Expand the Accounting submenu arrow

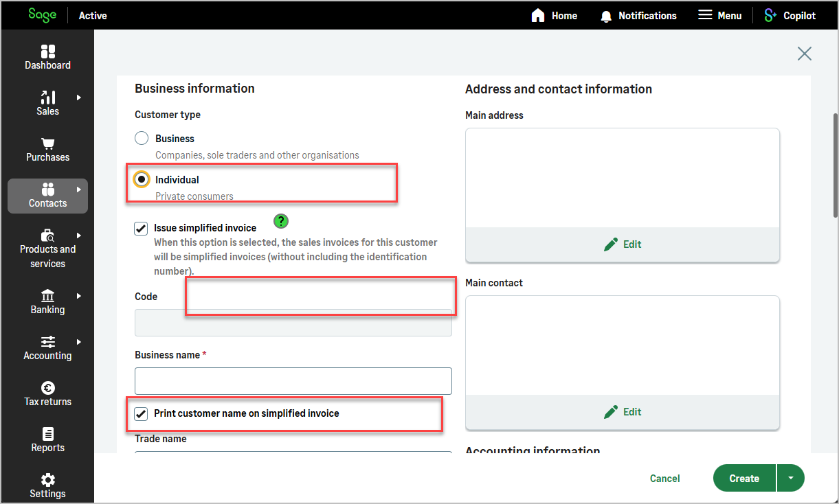(79, 342)
